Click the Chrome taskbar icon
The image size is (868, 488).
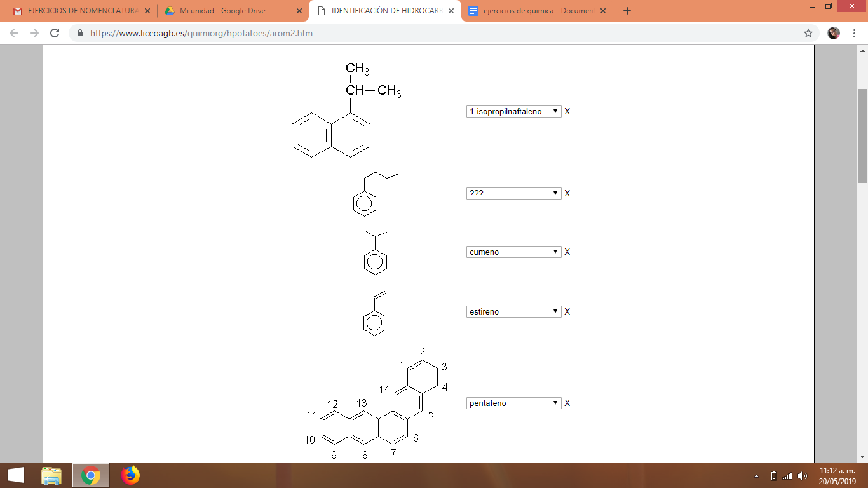click(91, 475)
